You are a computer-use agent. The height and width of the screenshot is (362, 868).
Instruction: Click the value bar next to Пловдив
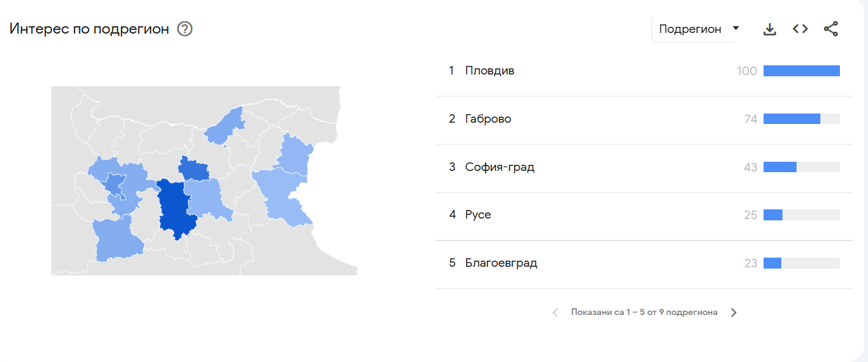pyautogui.click(x=801, y=70)
